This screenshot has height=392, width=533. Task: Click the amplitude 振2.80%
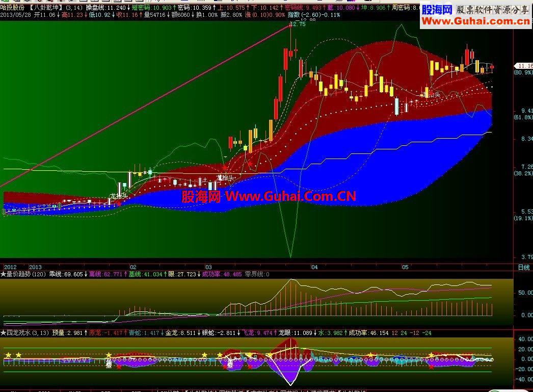(231, 15)
